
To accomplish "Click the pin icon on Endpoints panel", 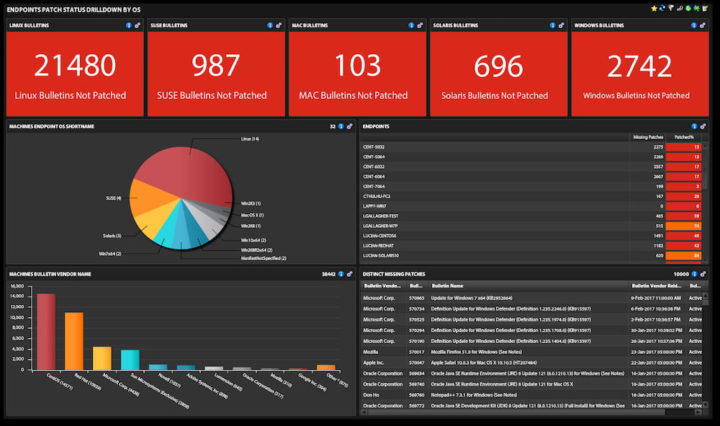I will point(703,126).
